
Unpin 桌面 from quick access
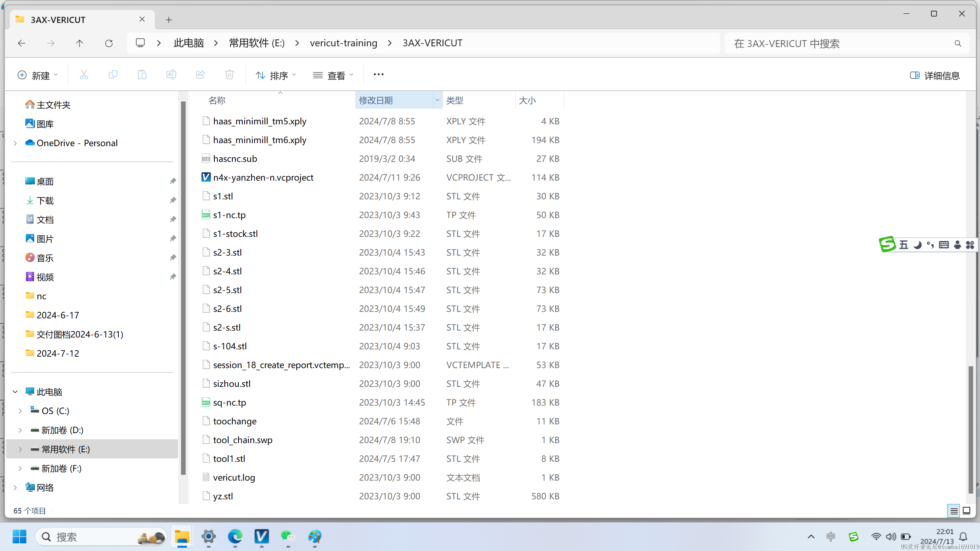coord(173,181)
